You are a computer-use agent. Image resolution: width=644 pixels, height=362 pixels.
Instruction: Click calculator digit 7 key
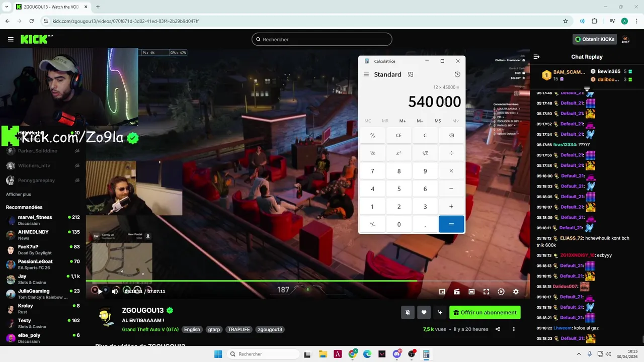click(x=373, y=171)
